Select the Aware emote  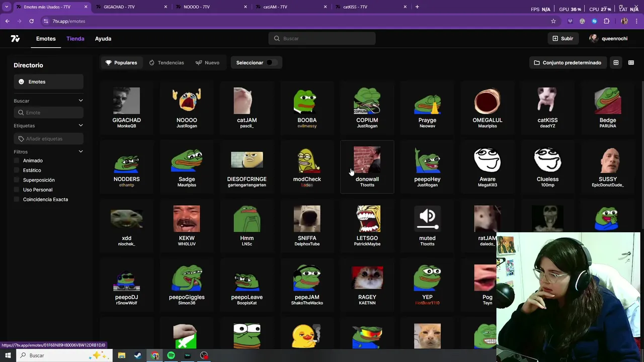[488, 167]
